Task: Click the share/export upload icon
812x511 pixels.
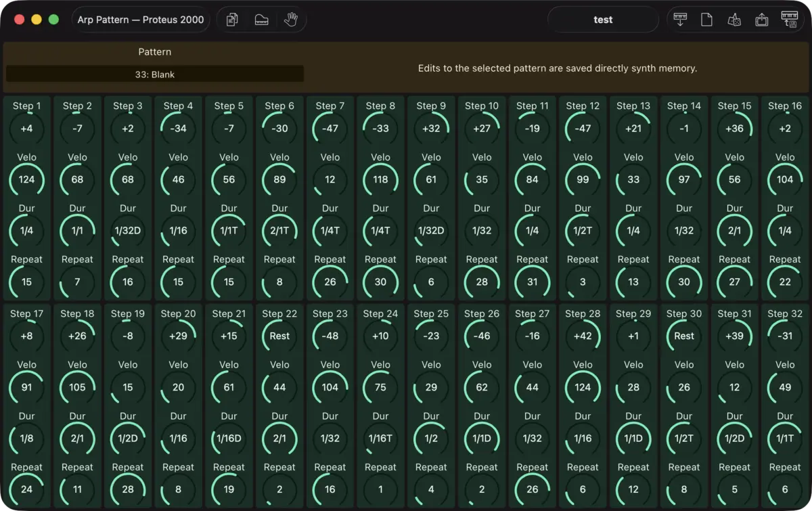Action: (x=762, y=20)
